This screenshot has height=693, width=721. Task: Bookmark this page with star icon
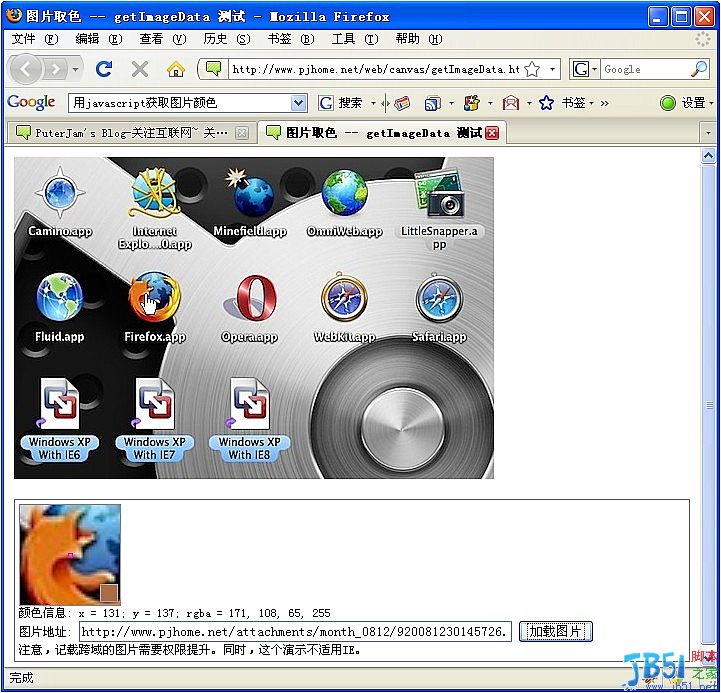[533, 69]
